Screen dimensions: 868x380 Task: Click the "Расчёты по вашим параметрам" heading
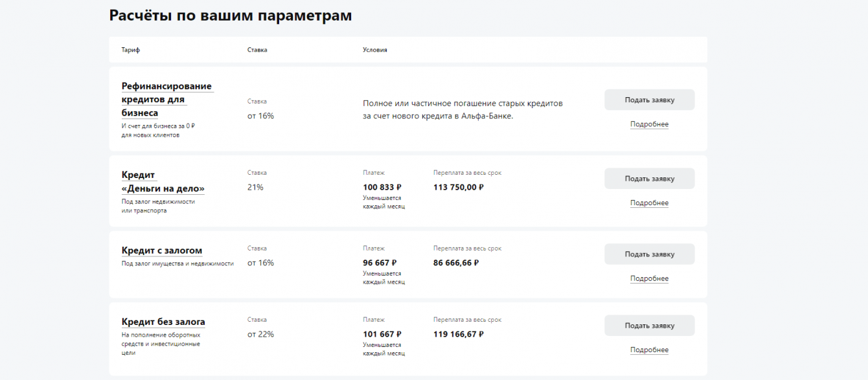point(231,16)
